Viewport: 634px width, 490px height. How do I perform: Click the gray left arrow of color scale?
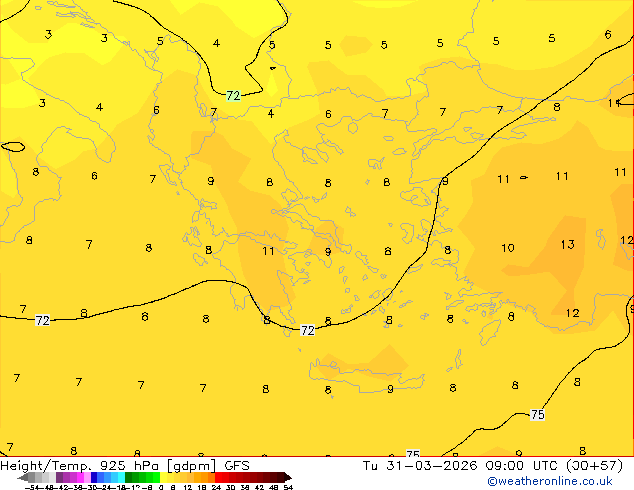[23, 478]
